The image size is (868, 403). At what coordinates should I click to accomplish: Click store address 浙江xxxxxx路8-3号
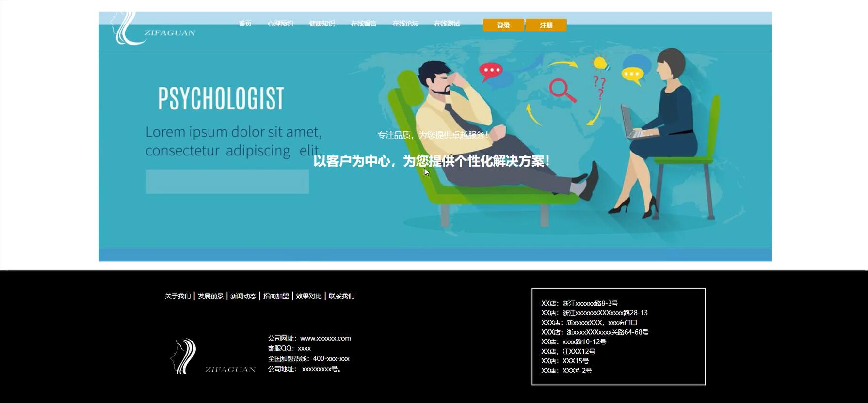580,303
